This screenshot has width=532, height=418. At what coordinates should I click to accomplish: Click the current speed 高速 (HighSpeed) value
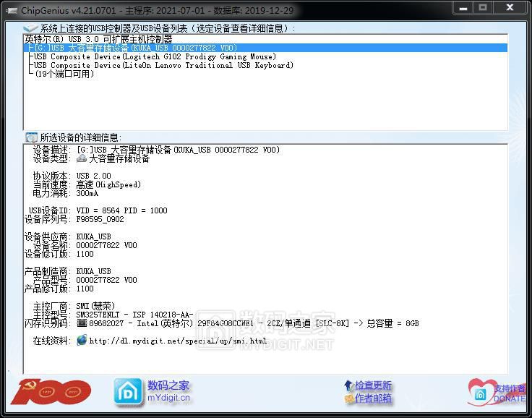(x=108, y=184)
